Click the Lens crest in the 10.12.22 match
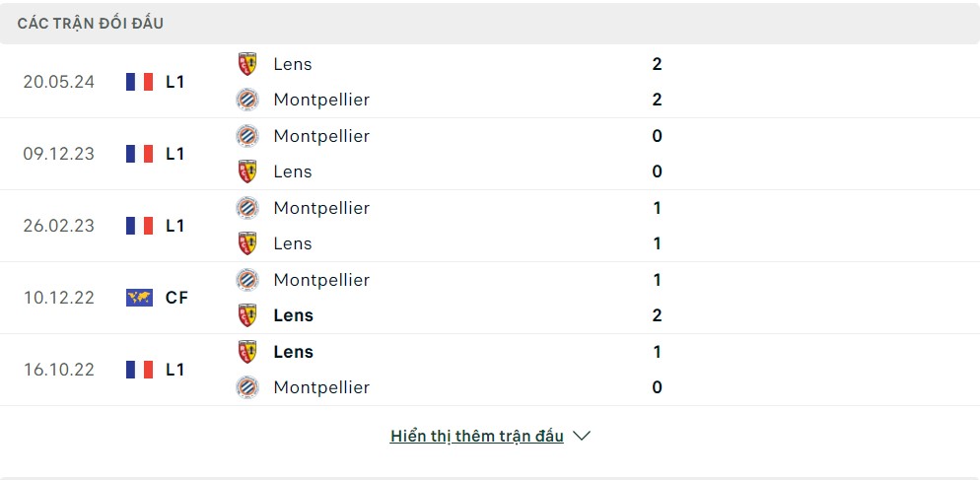Viewport: 980px width, 480px height. (247, 315)
